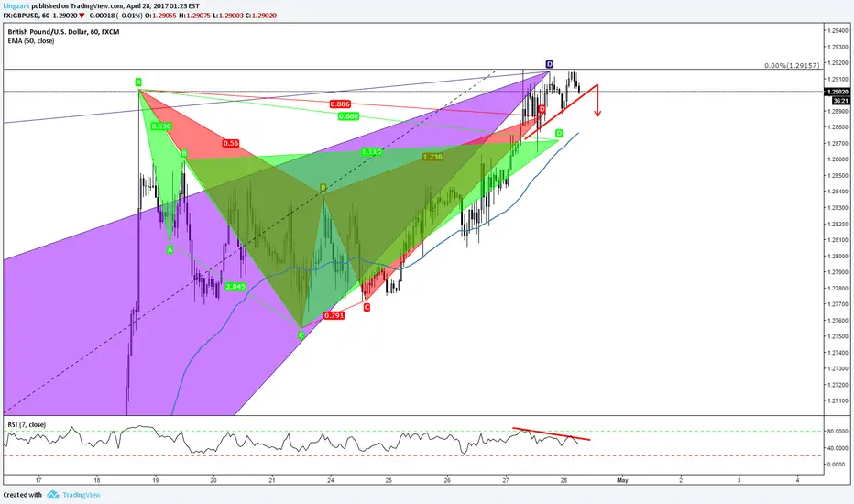This screenshot has height=504, width=854.
Task: Click date 17 on the time axis
Action: click(x=38, y=480)
